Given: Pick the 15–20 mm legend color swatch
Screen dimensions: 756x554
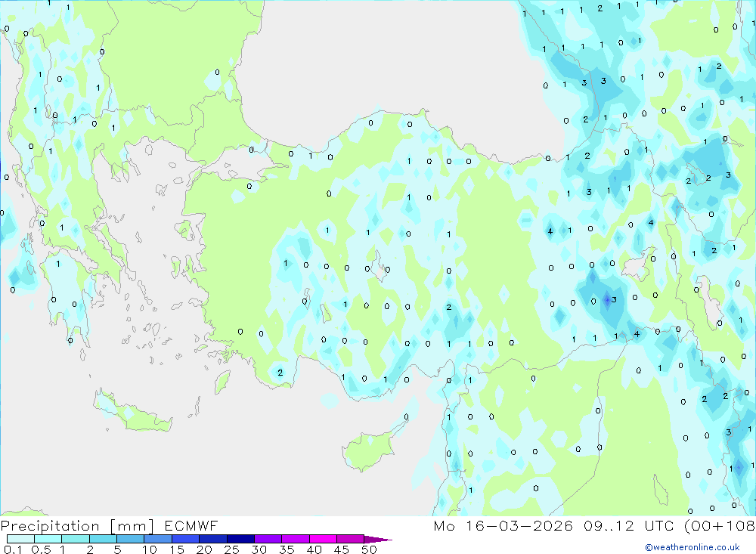Looking at the screenshot, I should point(186,539).
